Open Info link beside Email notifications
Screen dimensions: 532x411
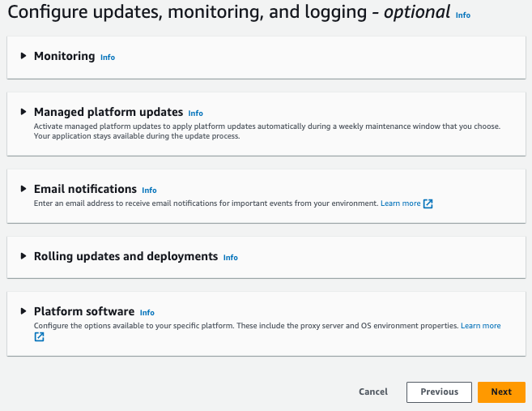(x=149, y=191)
